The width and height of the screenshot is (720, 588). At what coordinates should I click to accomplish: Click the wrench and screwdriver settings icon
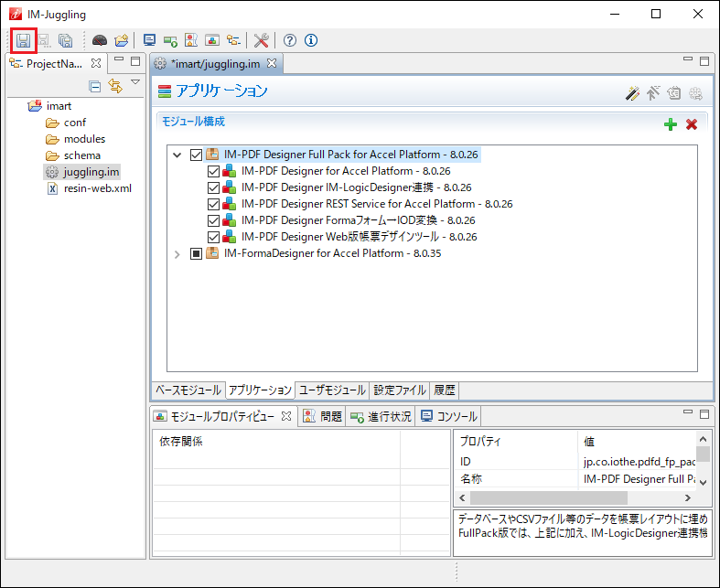click(261, 40)
